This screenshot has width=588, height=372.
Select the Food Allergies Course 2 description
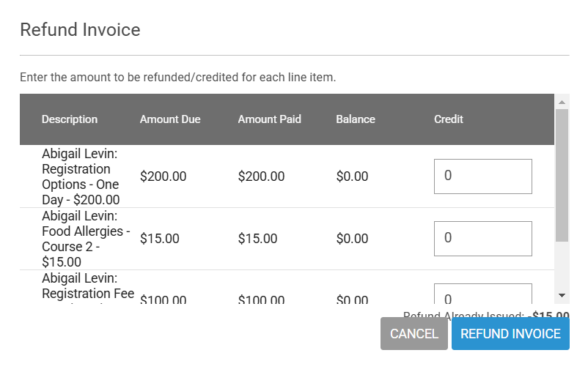click(86, 239)
